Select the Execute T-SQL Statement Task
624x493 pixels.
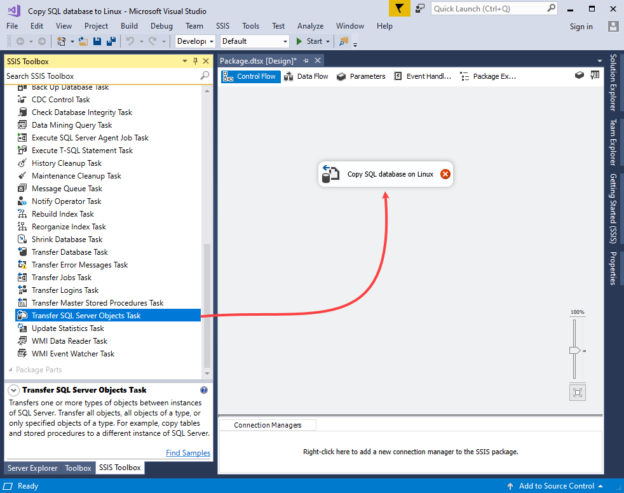click(x=81, y=150)
